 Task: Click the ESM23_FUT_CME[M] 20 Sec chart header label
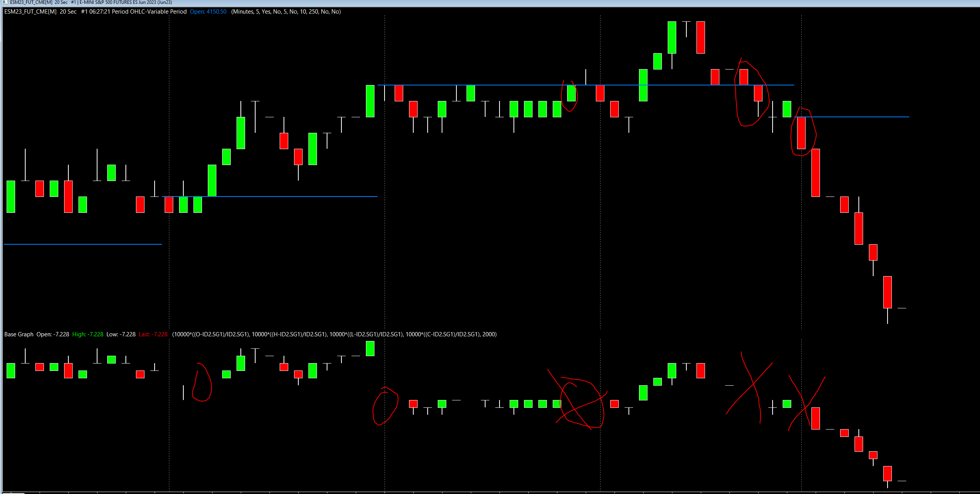40,12
